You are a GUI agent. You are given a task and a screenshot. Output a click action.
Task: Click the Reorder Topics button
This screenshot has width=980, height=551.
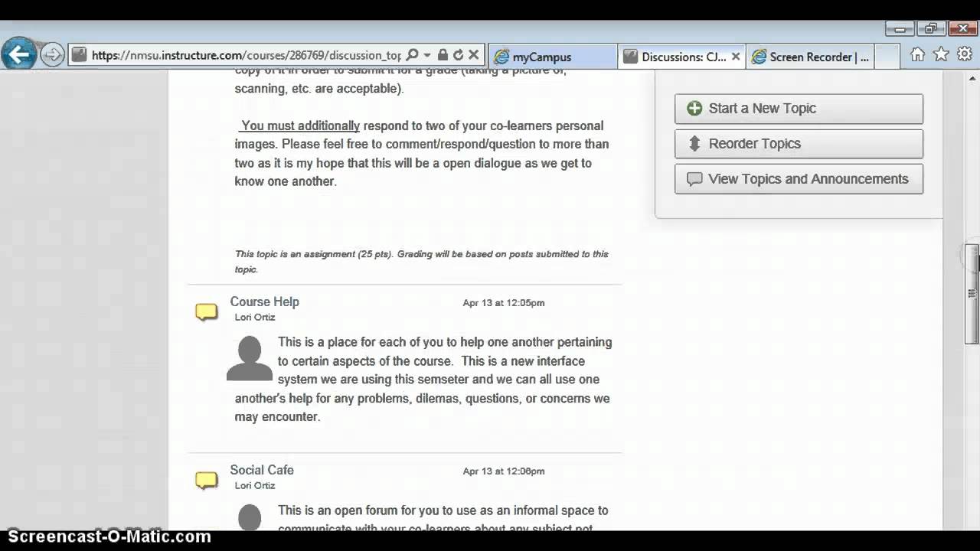click(x=799, y=144)
